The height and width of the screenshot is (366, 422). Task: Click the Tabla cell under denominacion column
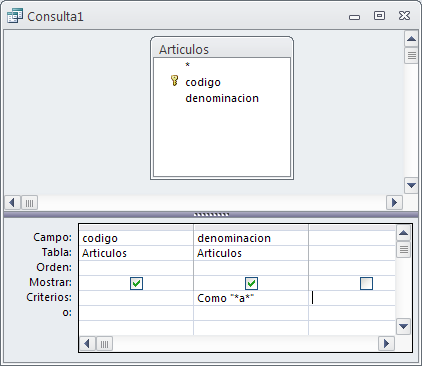click(x=251, y=253)
